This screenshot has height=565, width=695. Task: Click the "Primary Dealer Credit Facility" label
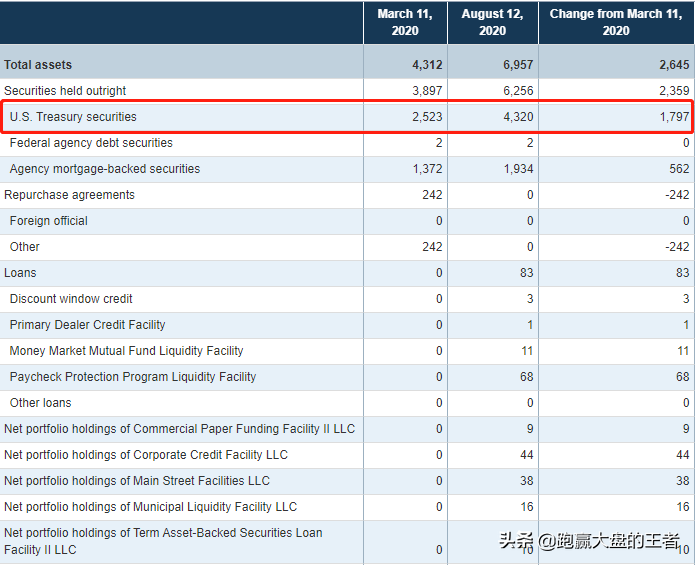point(88,325)
